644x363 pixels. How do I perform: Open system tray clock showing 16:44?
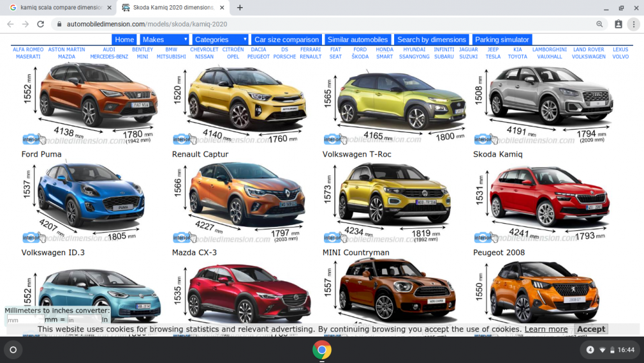[626, 350]
